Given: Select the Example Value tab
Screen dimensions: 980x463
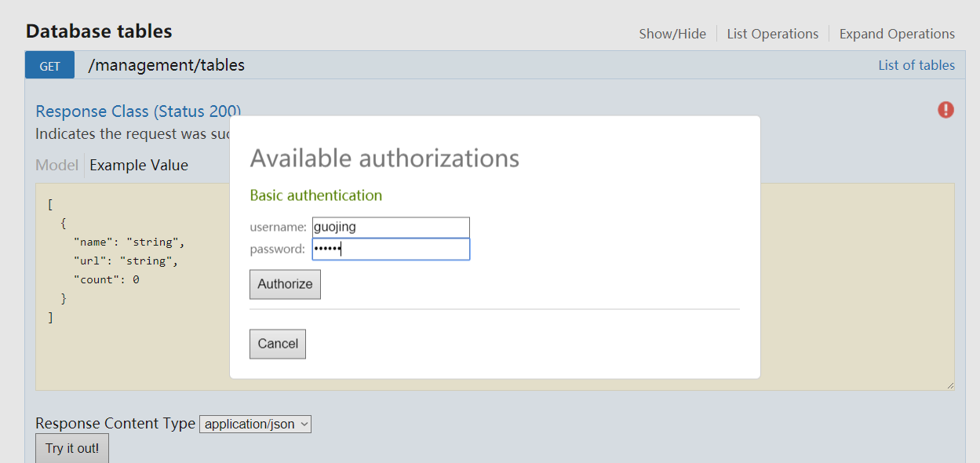Looking at the screenshot, I should tap(139, 165).
